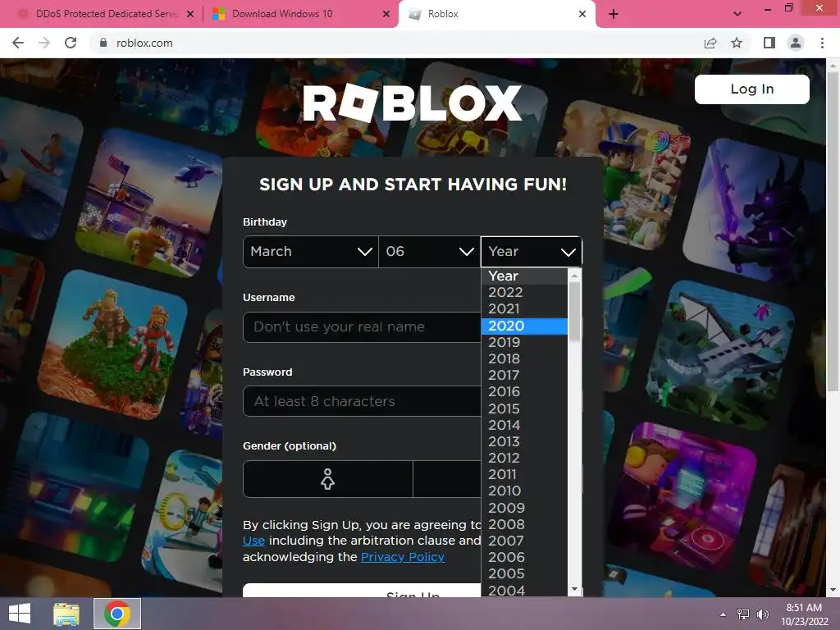The image size is (840, 630).
Task: Select the Roblox tab
Action: pos(496,14)
